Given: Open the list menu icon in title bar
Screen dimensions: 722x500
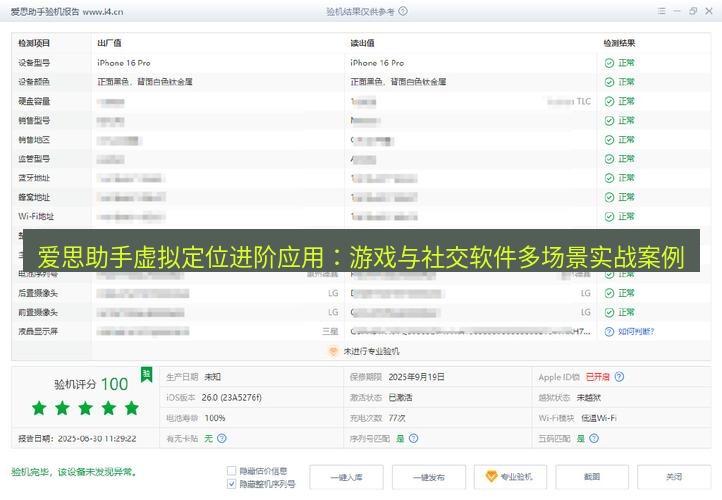Looking at the screenshot, I should (x=662, y=11).
